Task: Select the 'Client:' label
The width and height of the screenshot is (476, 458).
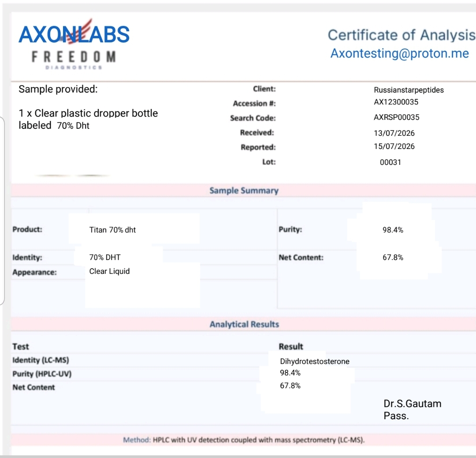Action: pyautogui.click(x=264, y=89)
